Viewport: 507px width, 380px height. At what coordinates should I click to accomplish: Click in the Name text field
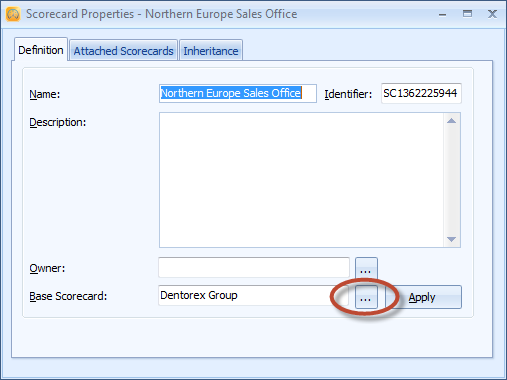[x=238, y=93]
